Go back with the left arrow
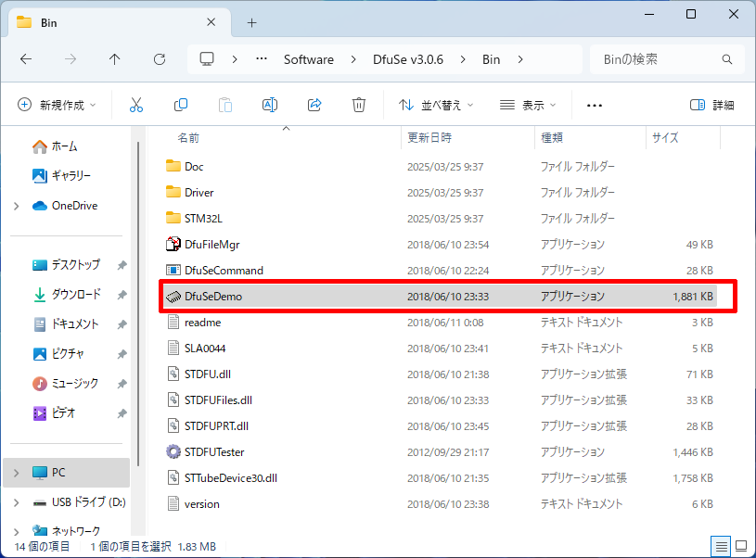 (26, 59)
